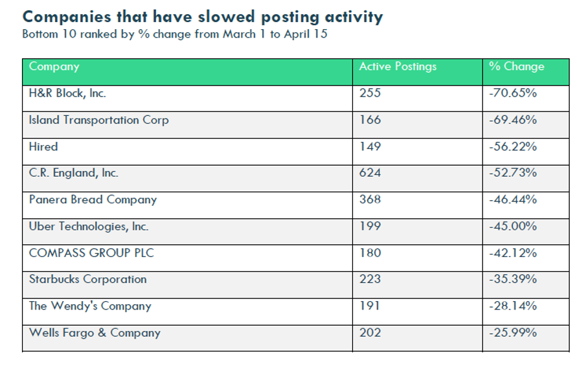Select the Active Postings column header
This screenshot has height=373, width=588.
click(x=398, y=66)
